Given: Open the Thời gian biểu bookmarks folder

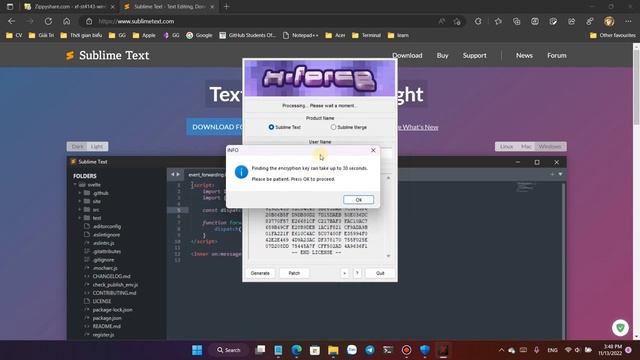Looking at the screenshot, I should coord(81,36).
